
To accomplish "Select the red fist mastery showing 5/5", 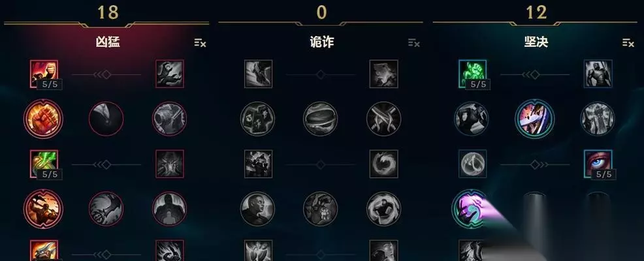I will pos(44,74).
